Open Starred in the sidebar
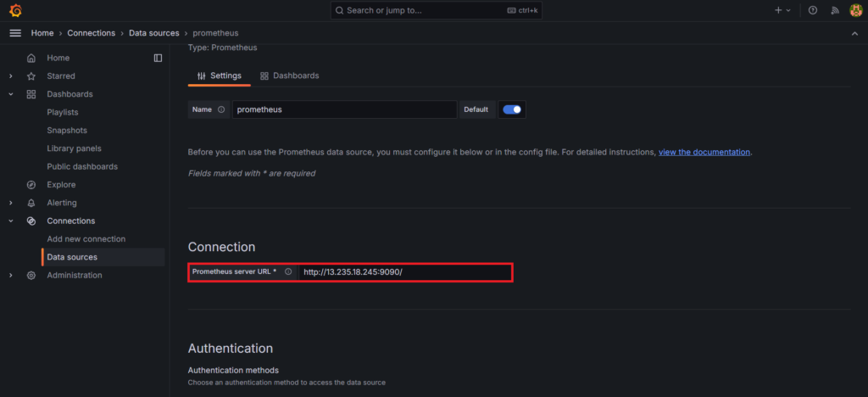 (x=61, y=76)
